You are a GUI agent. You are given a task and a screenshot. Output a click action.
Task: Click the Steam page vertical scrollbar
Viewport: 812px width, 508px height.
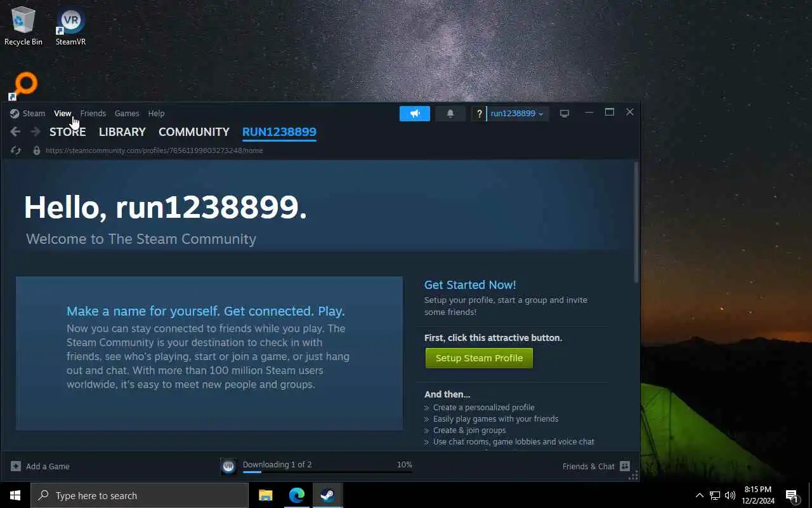[636, 222]
